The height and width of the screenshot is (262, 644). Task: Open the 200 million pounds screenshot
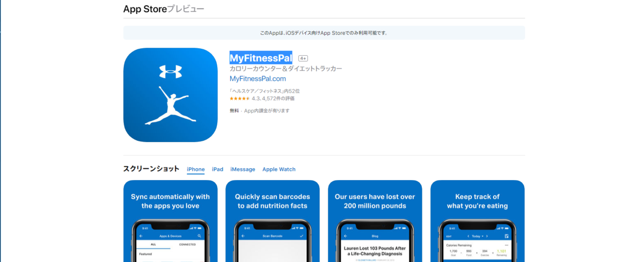click(375, 221)
